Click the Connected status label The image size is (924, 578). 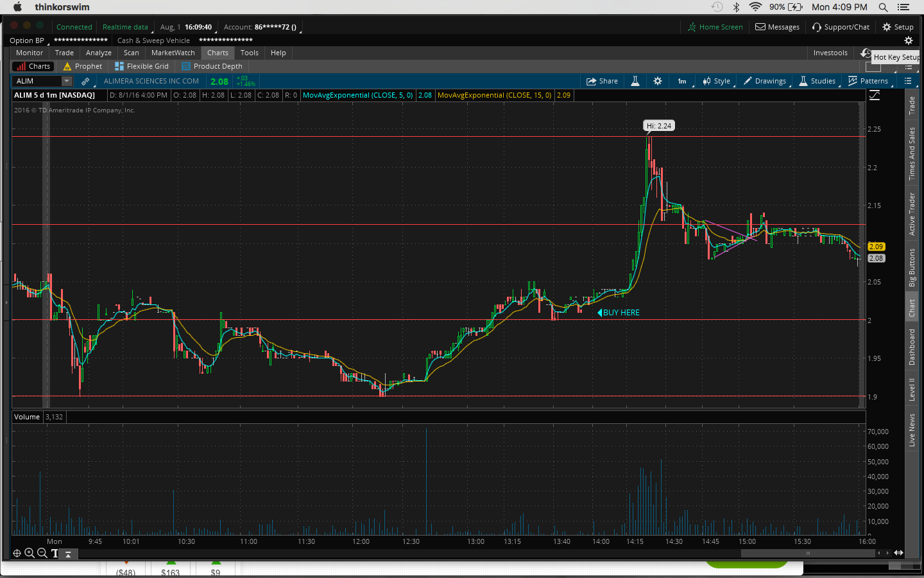click(x=74, y=27)
